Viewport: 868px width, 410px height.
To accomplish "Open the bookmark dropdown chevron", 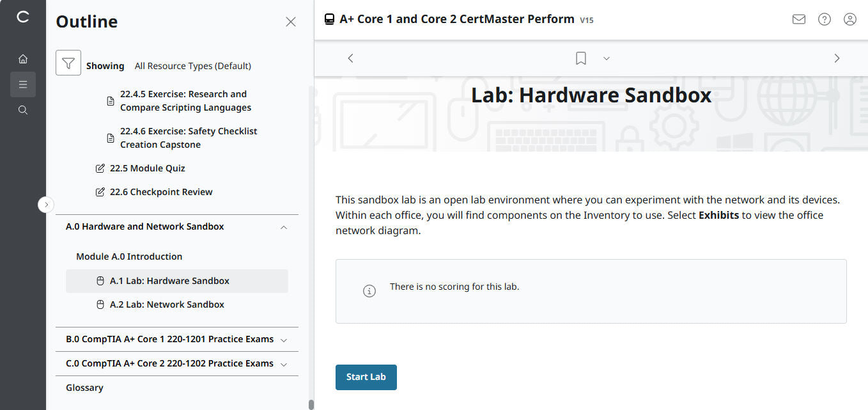I will coord(606,58).
